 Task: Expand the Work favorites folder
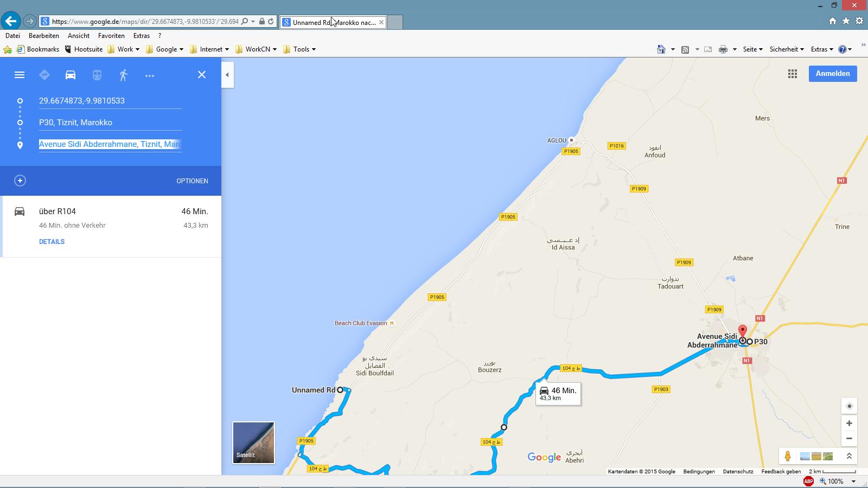[x=124, y=49]
